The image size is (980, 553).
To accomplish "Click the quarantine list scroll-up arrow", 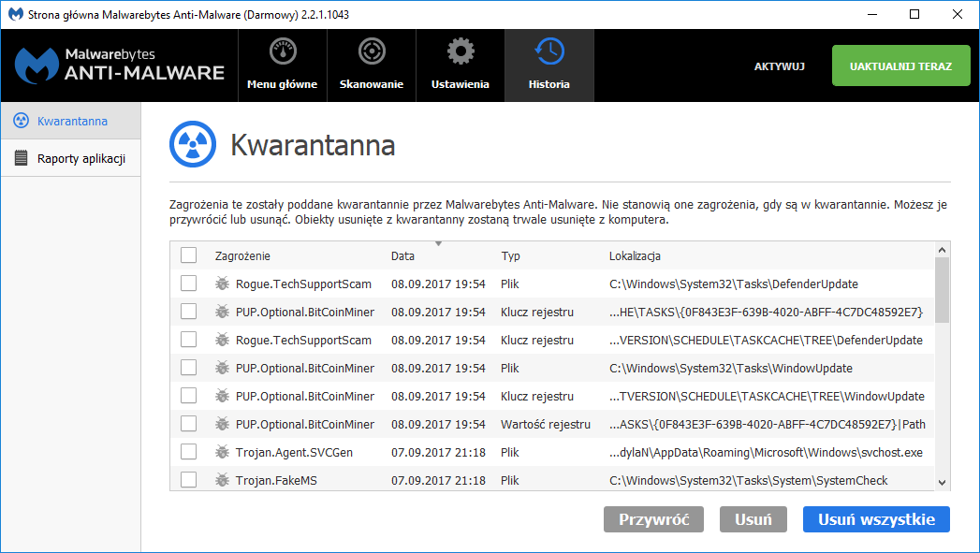I will tap(942, 250).
